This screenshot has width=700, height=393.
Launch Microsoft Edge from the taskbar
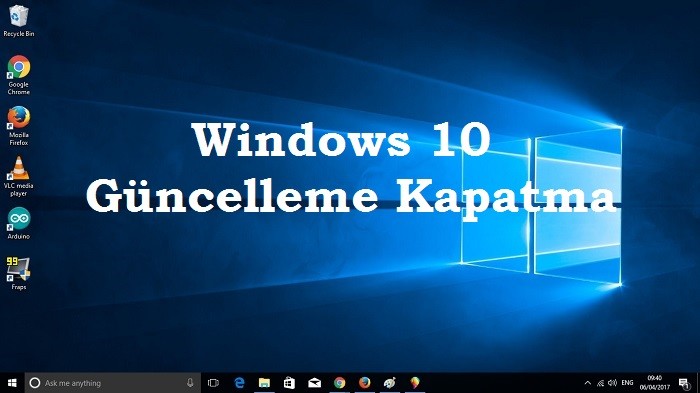pyautogui.click(x=239, y=383)
